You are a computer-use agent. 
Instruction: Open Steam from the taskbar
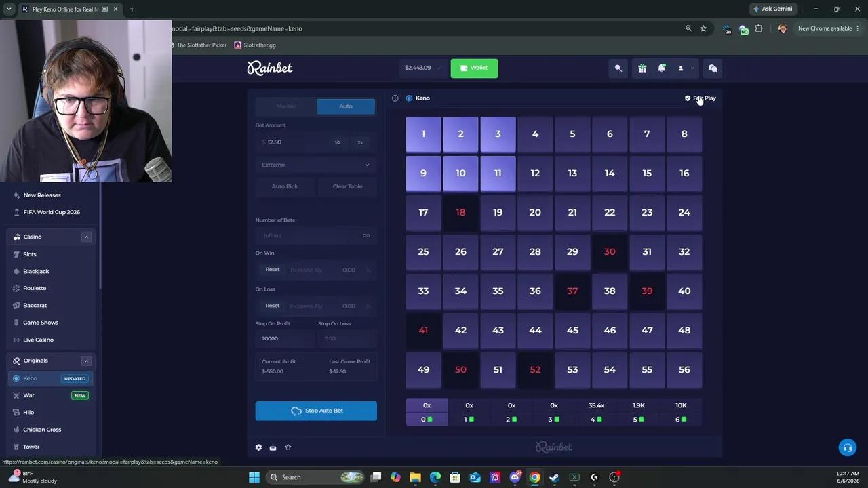(554, 477)
